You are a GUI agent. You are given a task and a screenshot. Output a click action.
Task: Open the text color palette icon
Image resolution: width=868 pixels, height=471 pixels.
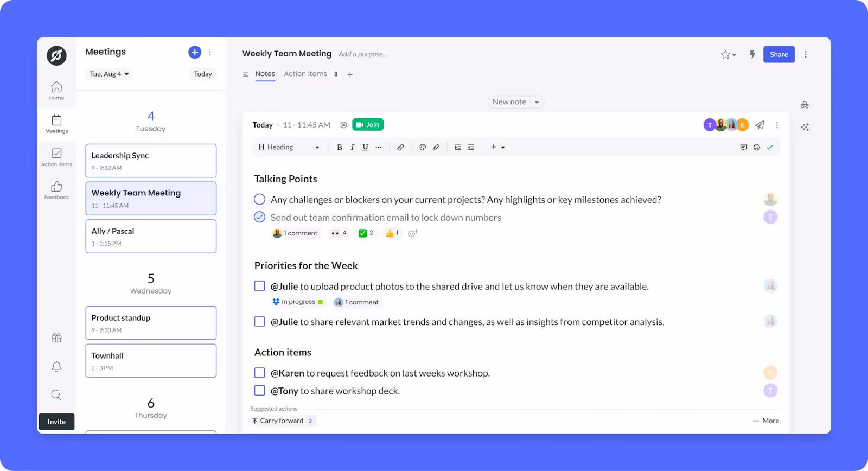coord(423,147)
